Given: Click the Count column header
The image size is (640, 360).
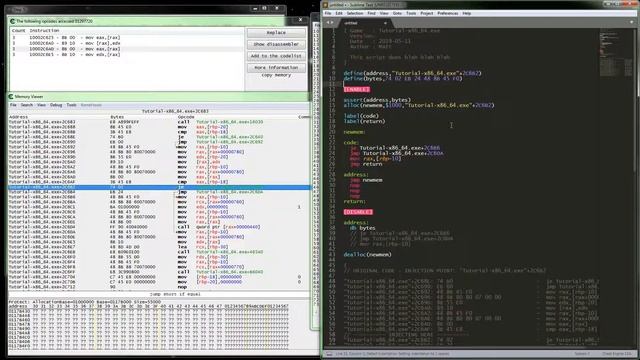Looking at the screenshot, I should pos(19,31).
